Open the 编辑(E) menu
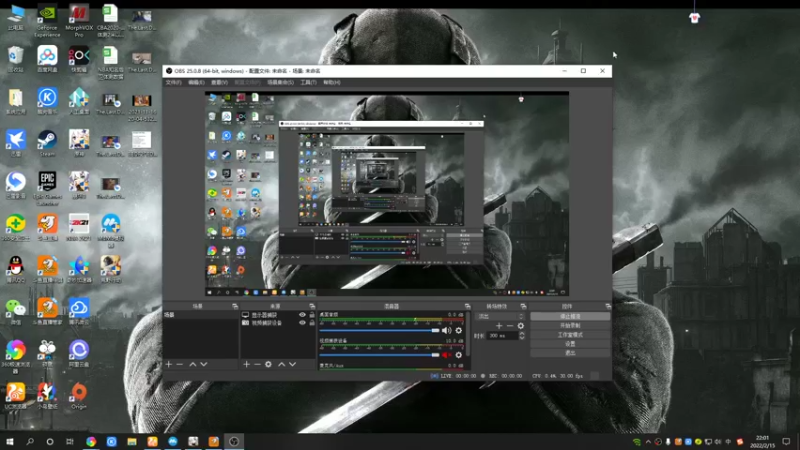The image size is (800, 450). [196, 82]
